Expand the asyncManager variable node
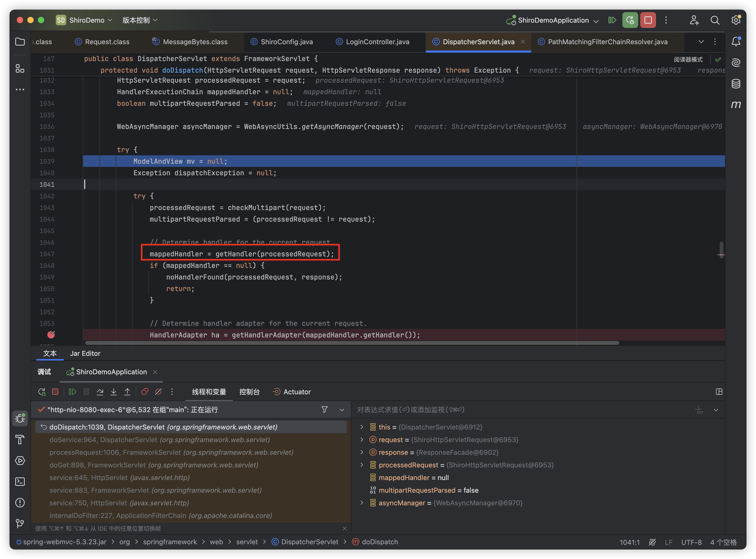 click(361, 502)
